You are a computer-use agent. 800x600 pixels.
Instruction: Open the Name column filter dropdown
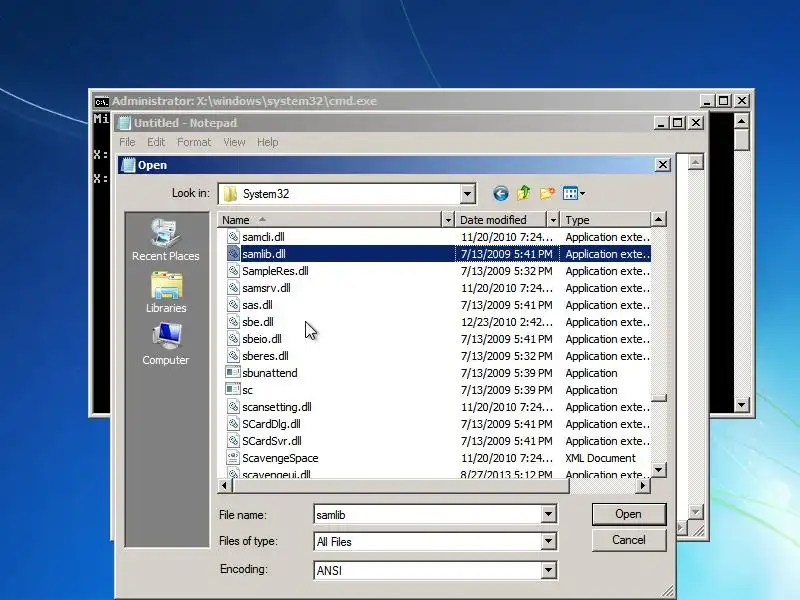(447, 220)
